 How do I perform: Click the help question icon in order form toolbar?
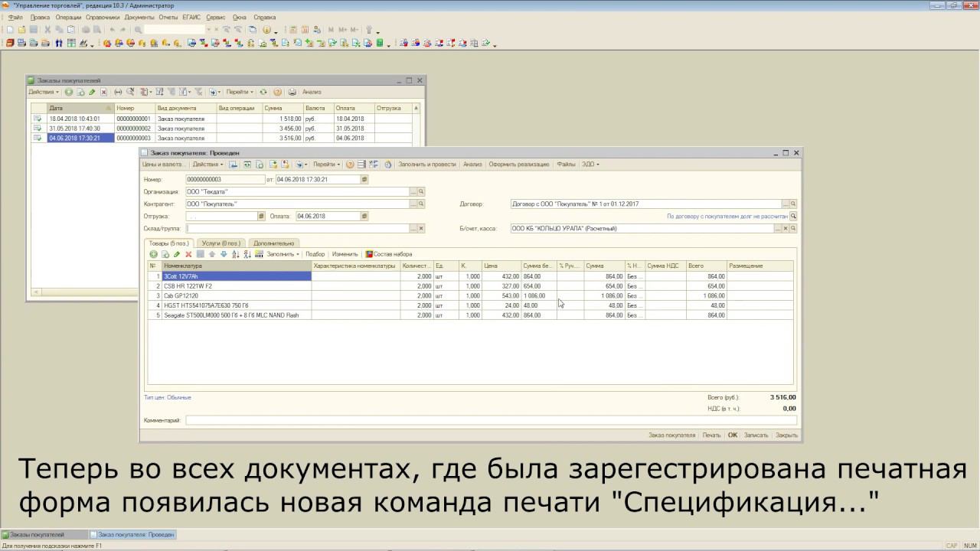tap(350, 165)
